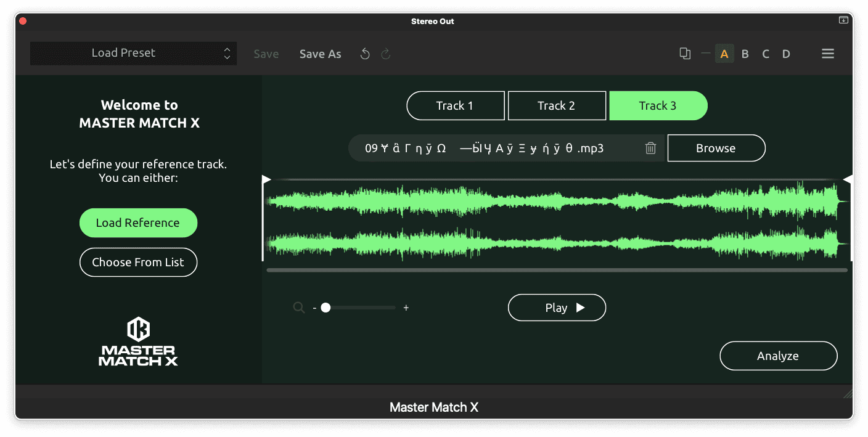Click the Play button to start playback
The width and height of the screenshot is (868, 437).
(x=557, y=307)
